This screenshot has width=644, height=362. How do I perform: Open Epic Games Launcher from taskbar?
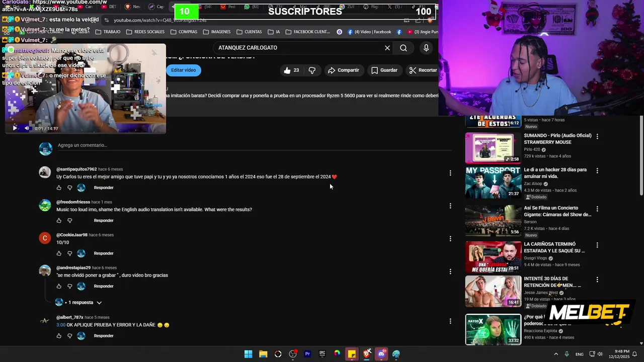(x=323, y=354)
